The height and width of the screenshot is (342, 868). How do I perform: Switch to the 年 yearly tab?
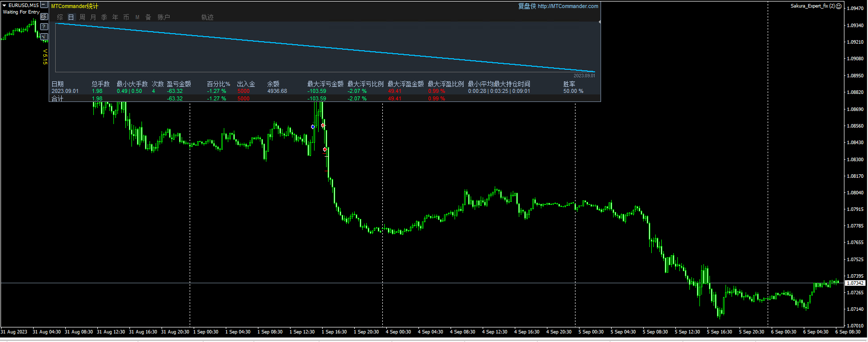click(115, 17)
